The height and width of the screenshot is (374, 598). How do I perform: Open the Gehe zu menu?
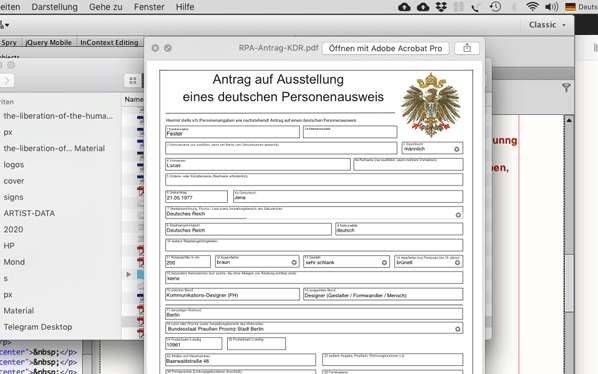(106, 7)
